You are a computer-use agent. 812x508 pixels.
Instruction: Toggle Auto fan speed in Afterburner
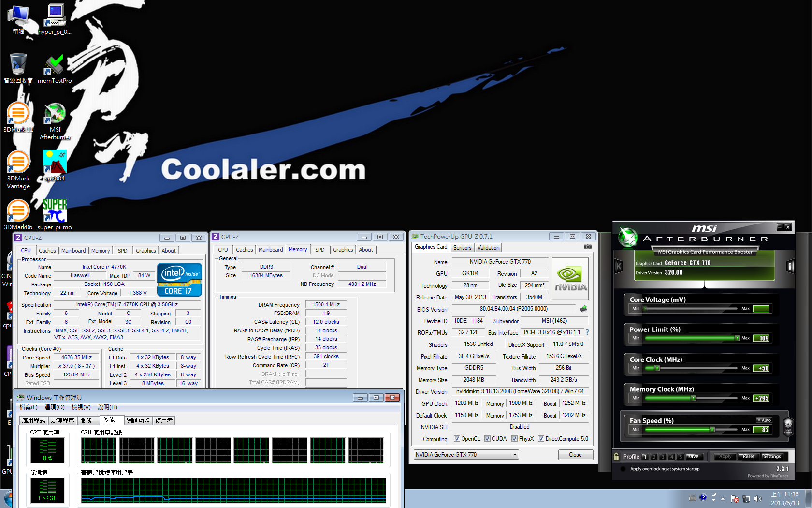pyautogui.click(x=764, y=420)
